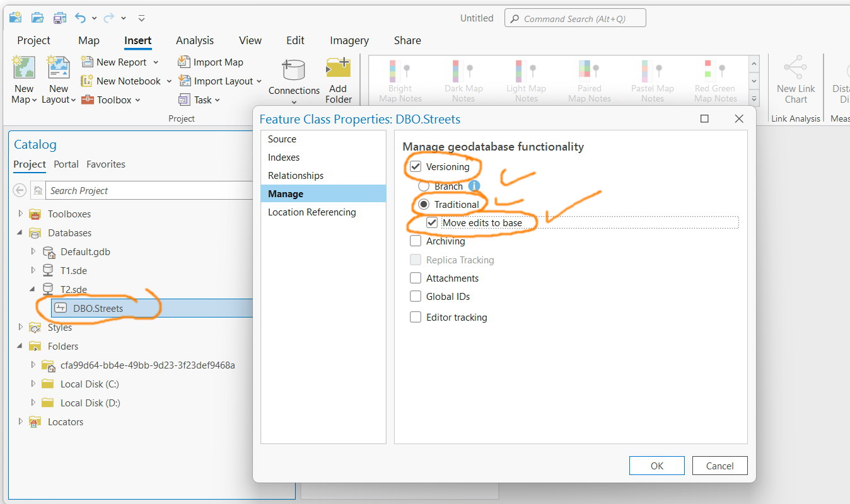850x504 pixels.
Task: Click the New Notebook icon
Action: [87, 81]
